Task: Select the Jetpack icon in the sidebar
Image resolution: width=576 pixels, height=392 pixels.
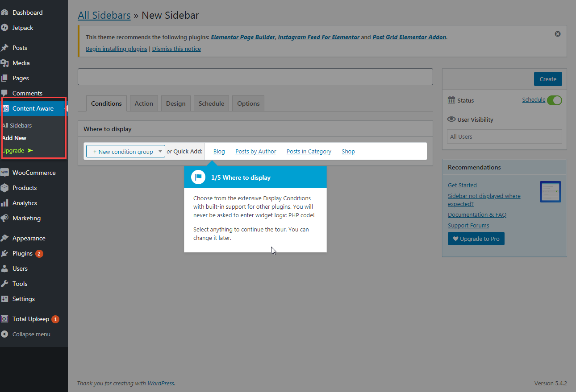Action: tap(6, 28)
